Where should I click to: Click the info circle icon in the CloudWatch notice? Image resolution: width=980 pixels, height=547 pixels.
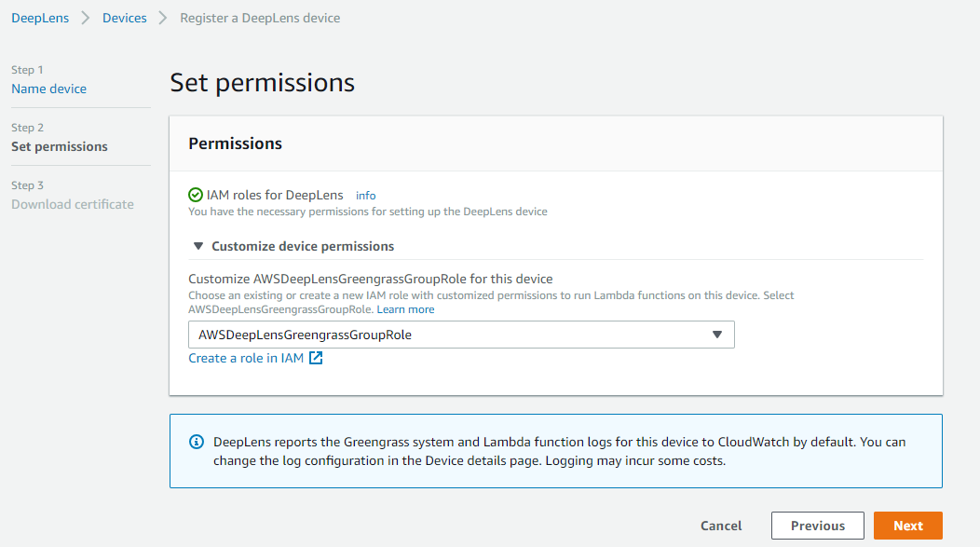(x=196, y=442)
